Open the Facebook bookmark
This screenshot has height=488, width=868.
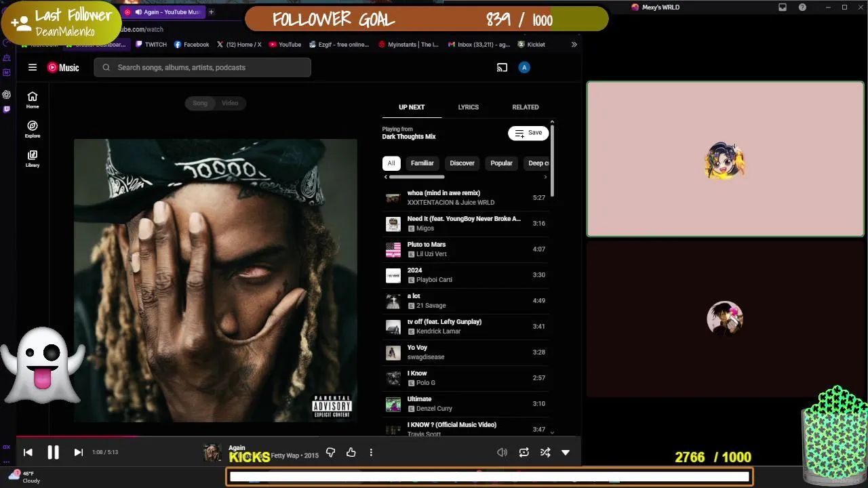(x=192, y=45)
